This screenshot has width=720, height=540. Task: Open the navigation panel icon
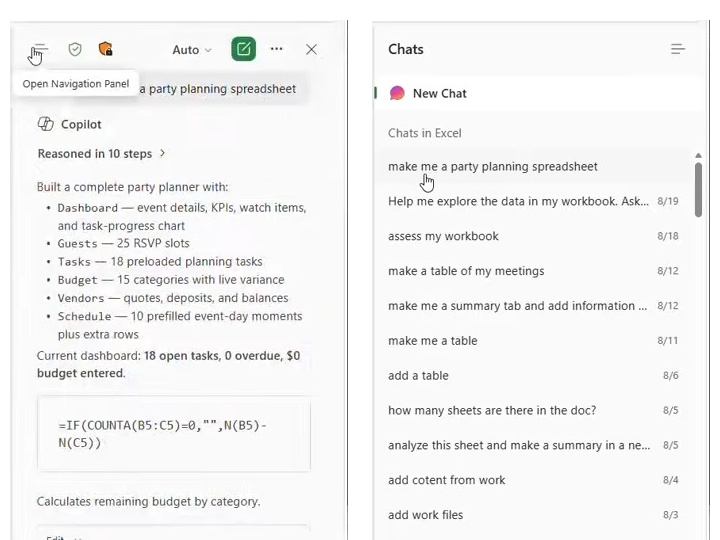click(x=40, y=49)
